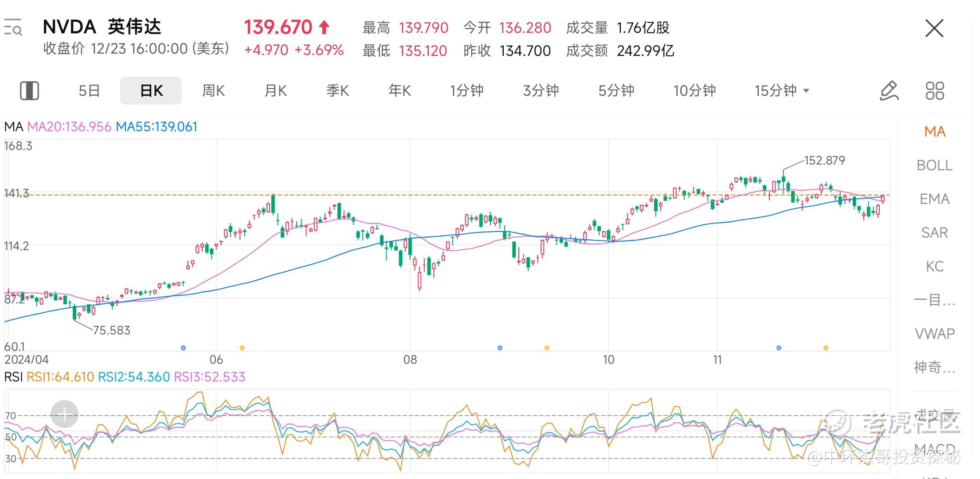Switch to the 周K weekly tab
The height and width of the screenshot is (479, 980).
(213, 90)
